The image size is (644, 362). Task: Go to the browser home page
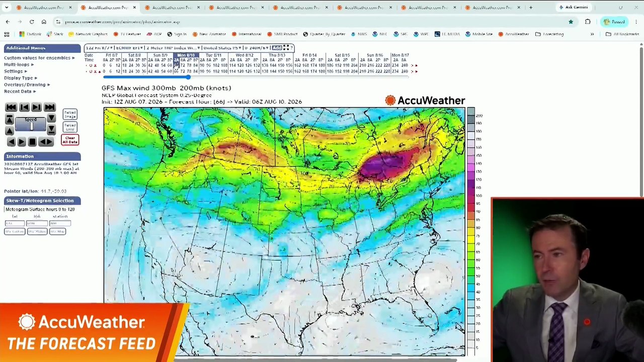coord(44,22)
